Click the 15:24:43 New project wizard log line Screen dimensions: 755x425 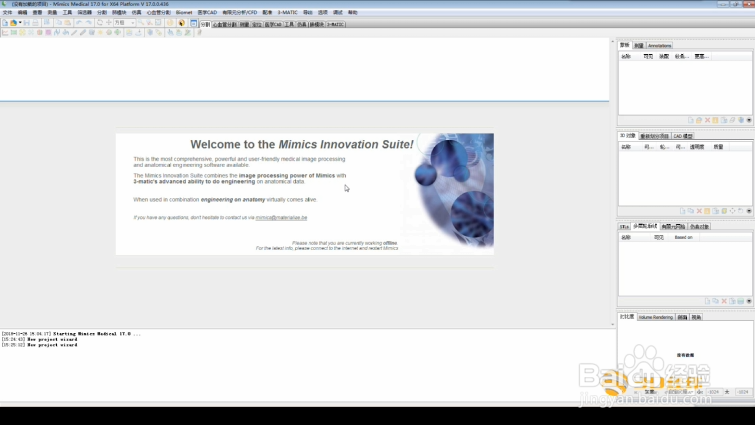click(39, 339)
